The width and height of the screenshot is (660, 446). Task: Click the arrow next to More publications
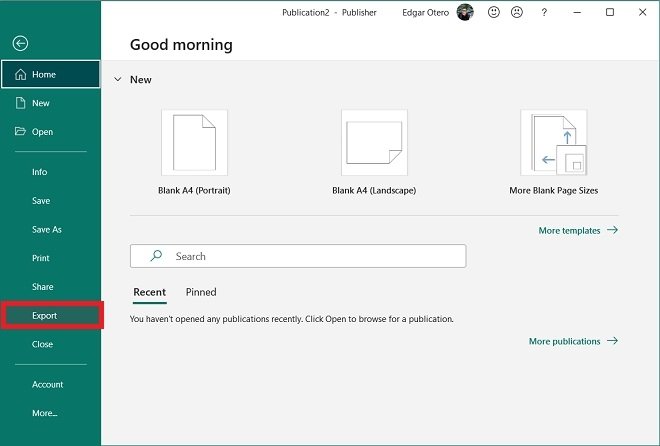coord(612,340)
